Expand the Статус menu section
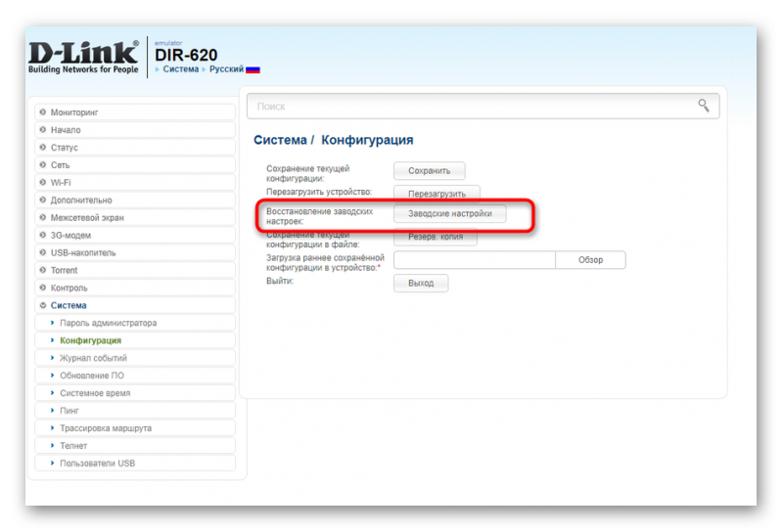 [x=135, y=148]
